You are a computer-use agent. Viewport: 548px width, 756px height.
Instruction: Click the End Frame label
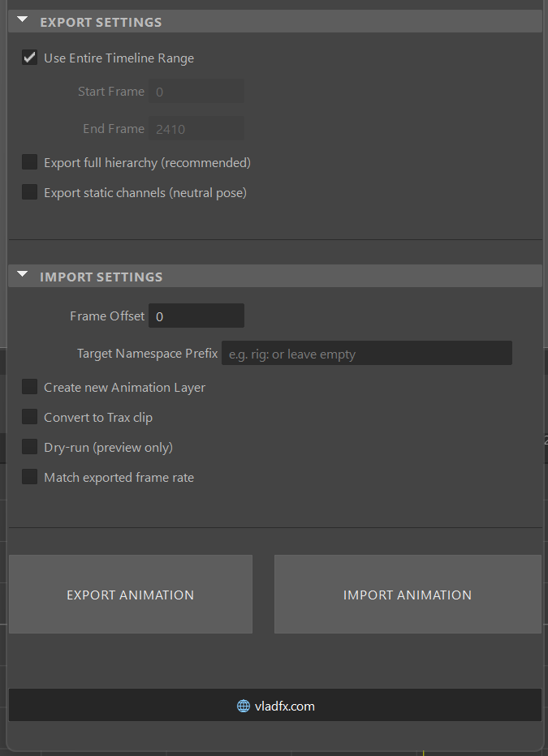114,129
